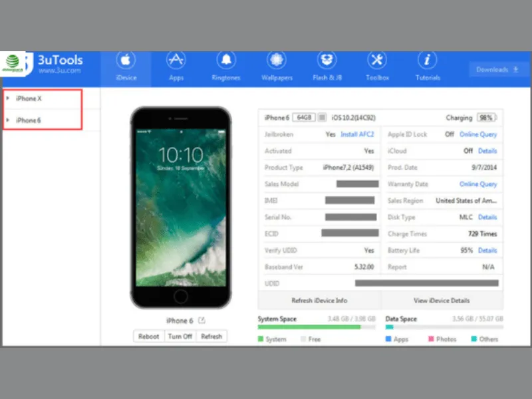Click the N/A report value
The height and width of the screenshot is (399, 532).
click(488, 267)
